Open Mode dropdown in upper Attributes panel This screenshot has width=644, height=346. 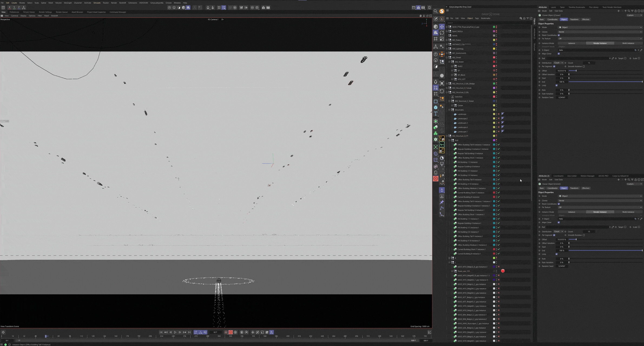point(600,27)
